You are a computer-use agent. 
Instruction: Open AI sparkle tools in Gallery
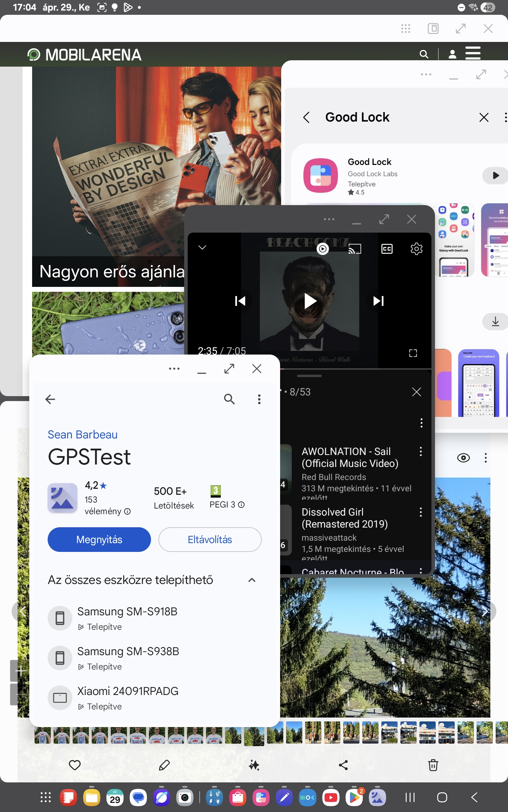254,765
